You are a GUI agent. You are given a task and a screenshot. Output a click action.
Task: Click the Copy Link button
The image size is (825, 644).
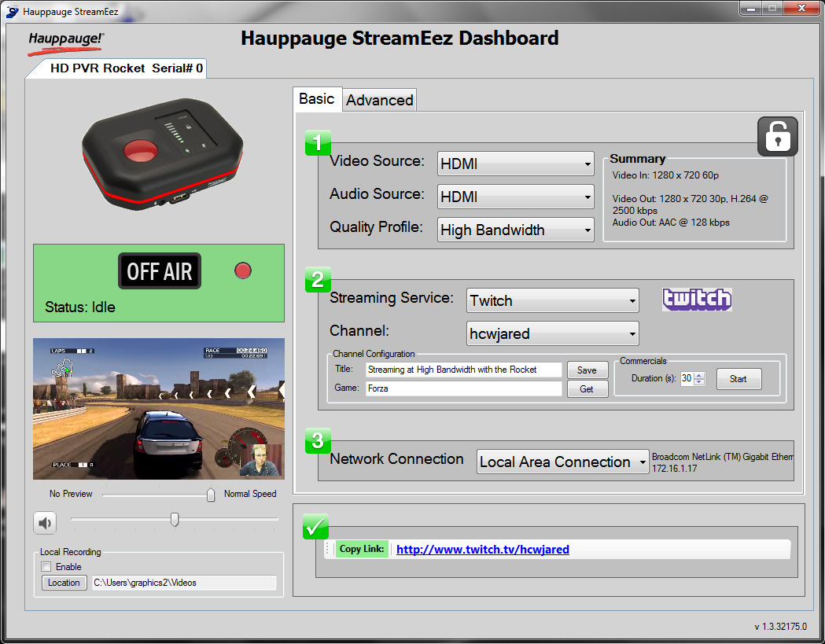point(362,549)
